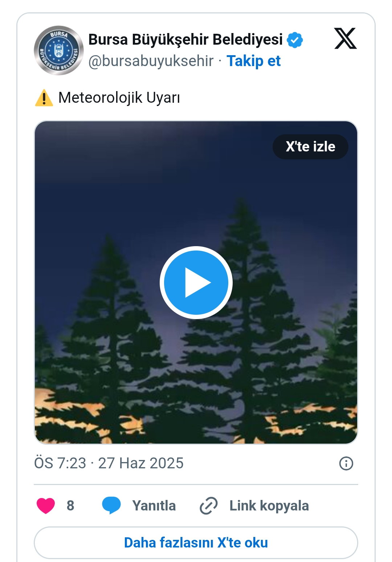Viewport: 392px width, 562px height.
Task: Click the chain link icon
Action: point(209,505)
